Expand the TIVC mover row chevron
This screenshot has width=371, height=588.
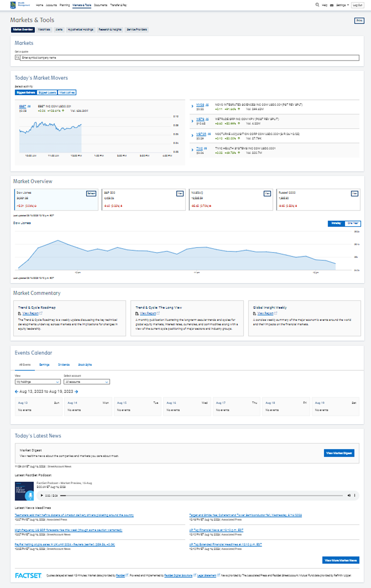192,150
